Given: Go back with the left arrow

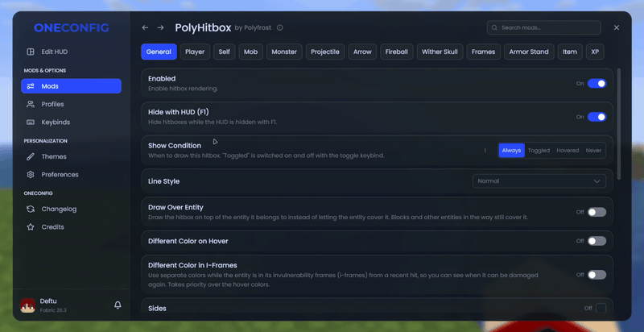Looking at the screenshot, I should point(145,27).
